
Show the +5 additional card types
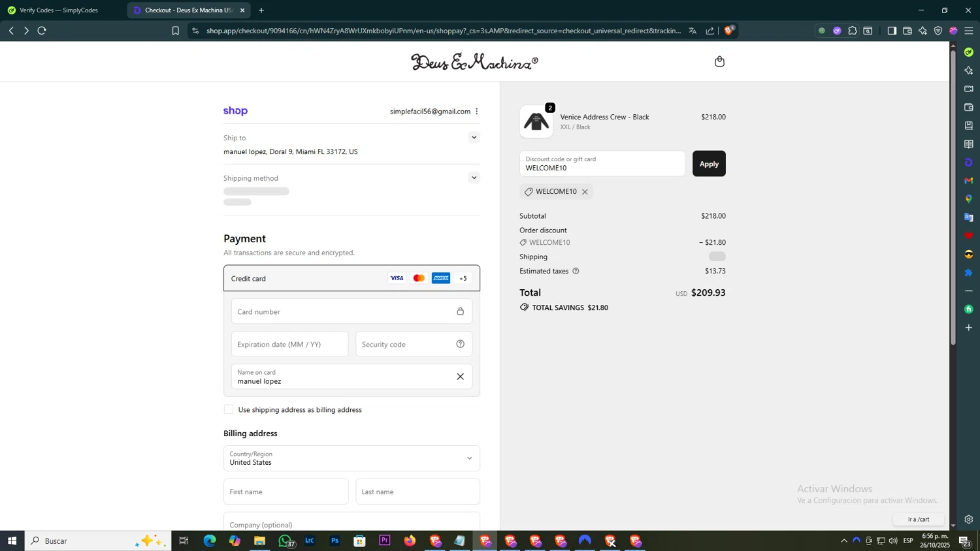[463, 279]
